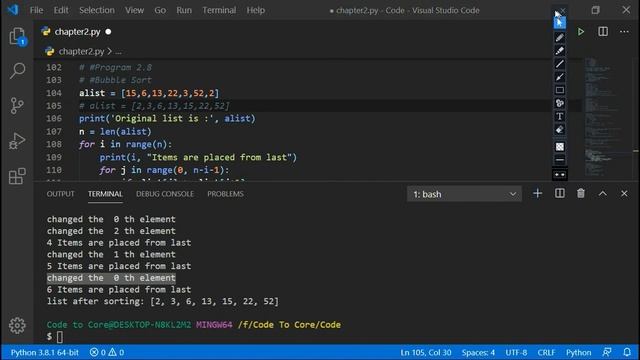Change indentation via Spaces: 4

(478, 352)
